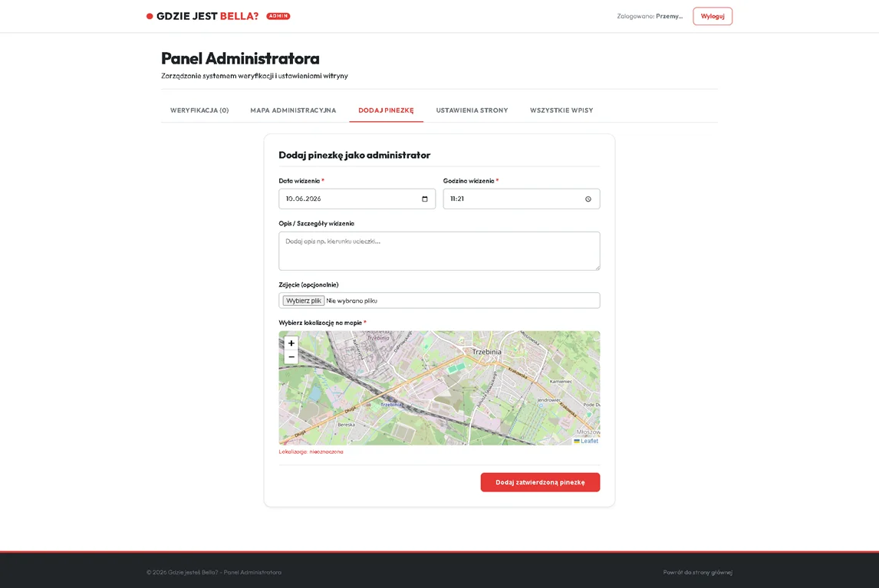Click the Zdjęcie (opcjonalnie) label

(x=308, y=284)
